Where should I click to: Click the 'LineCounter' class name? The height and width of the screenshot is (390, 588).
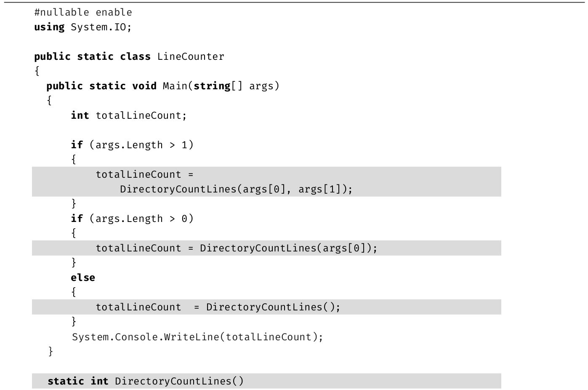(191, 57)
